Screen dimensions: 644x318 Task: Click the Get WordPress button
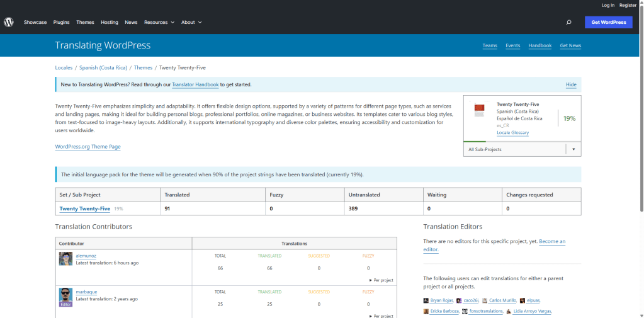609,22
